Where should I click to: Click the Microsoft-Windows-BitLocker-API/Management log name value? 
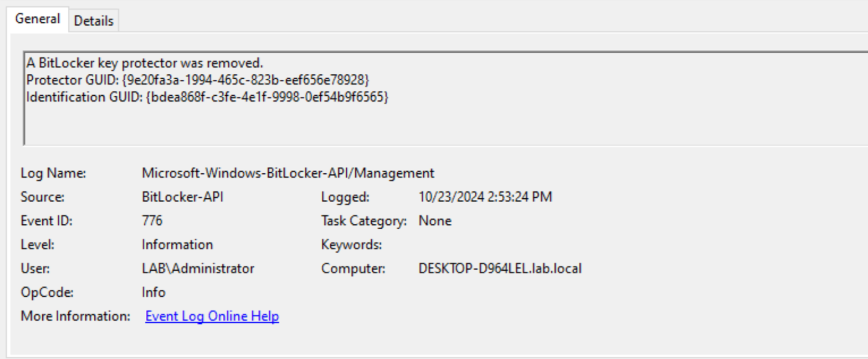(x=288, y=173)
